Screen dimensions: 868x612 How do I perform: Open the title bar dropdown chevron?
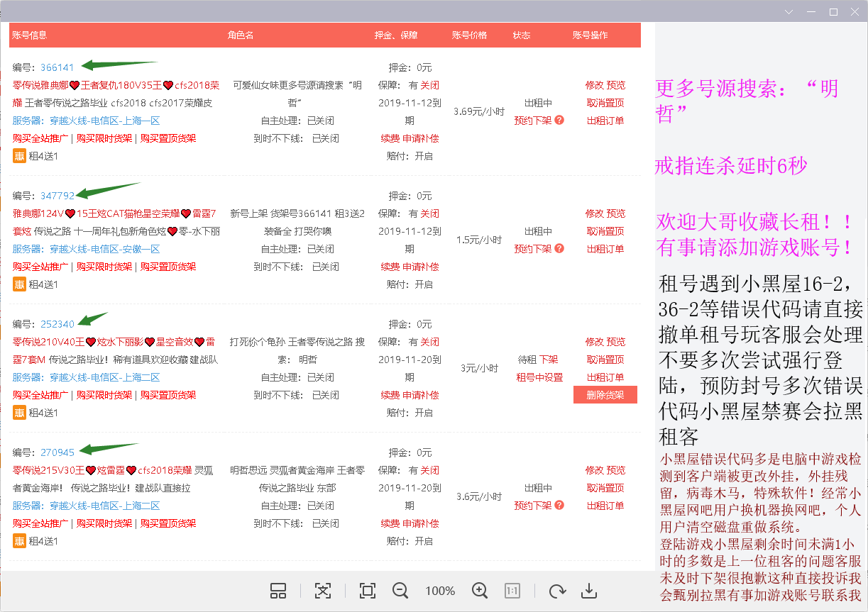pyautogui.click(x=789, y=12)
